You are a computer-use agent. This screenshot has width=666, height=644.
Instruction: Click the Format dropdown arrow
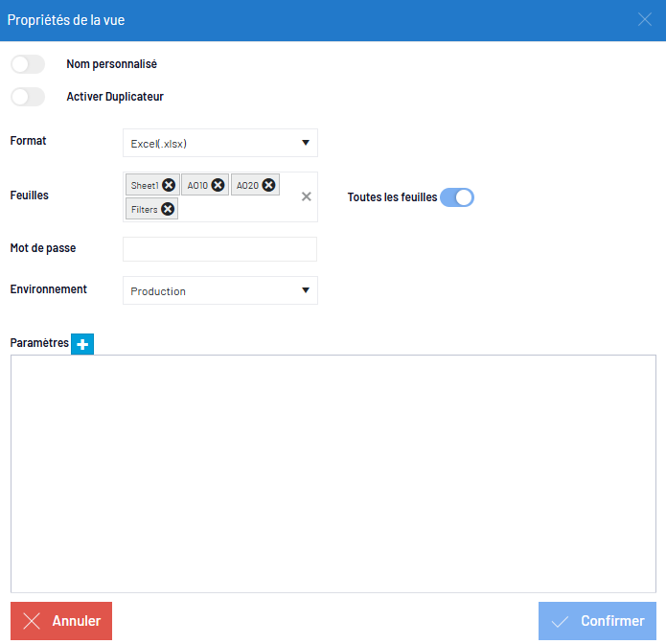coord(306,143)
